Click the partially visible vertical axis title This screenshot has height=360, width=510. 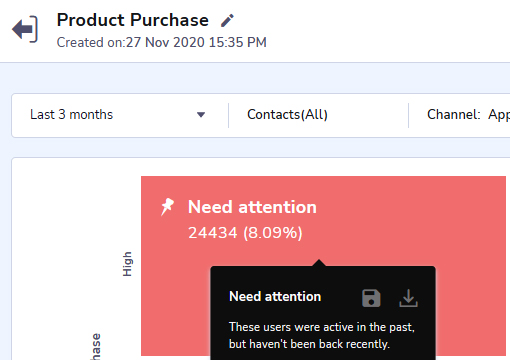(95, 347)
